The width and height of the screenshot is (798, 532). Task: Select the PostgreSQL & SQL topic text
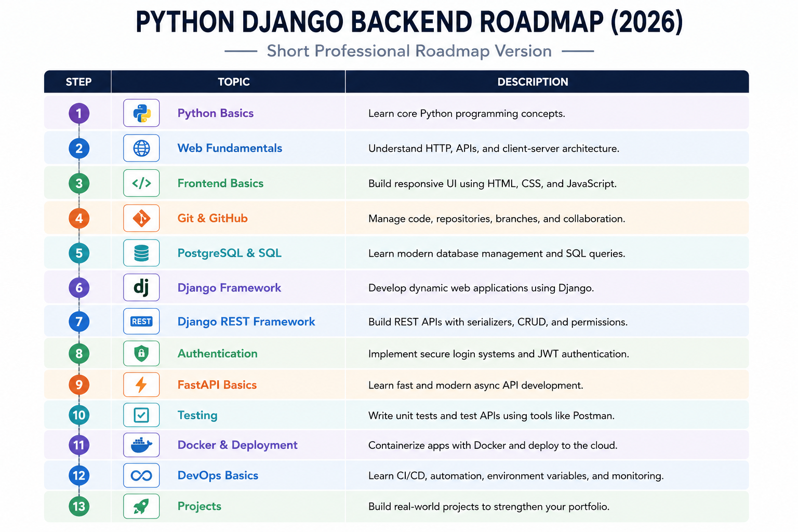pos(230,253)
